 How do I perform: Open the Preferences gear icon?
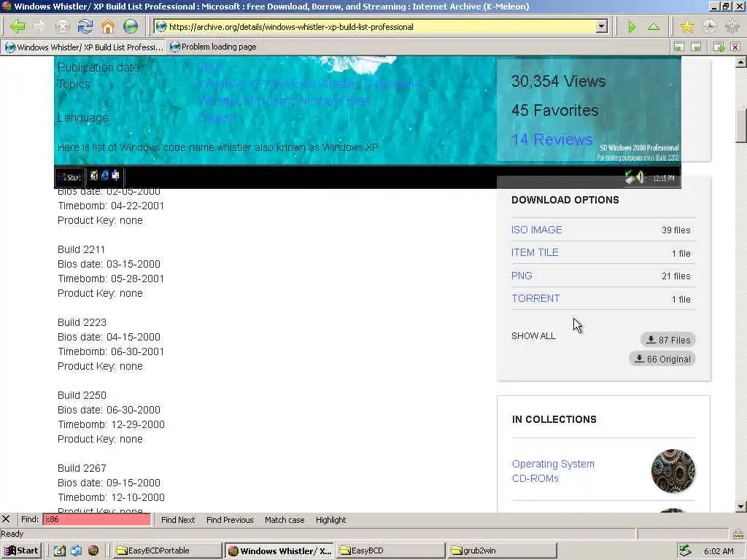click(x=732, y=27)
